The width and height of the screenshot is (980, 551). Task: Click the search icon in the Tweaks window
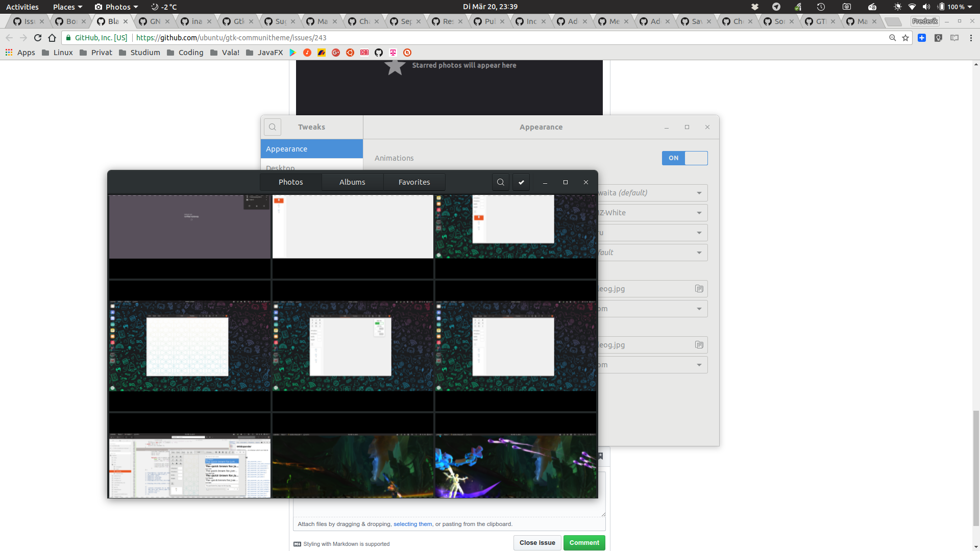coord(272,127)
